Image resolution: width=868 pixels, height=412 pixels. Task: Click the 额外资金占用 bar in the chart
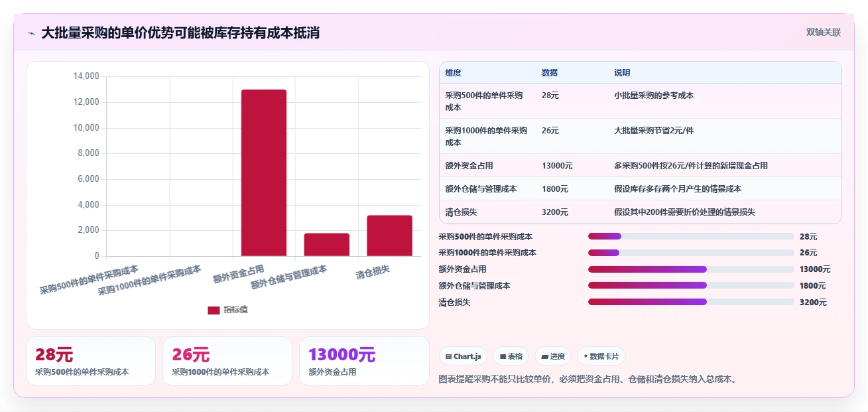(x=264, y=172)
